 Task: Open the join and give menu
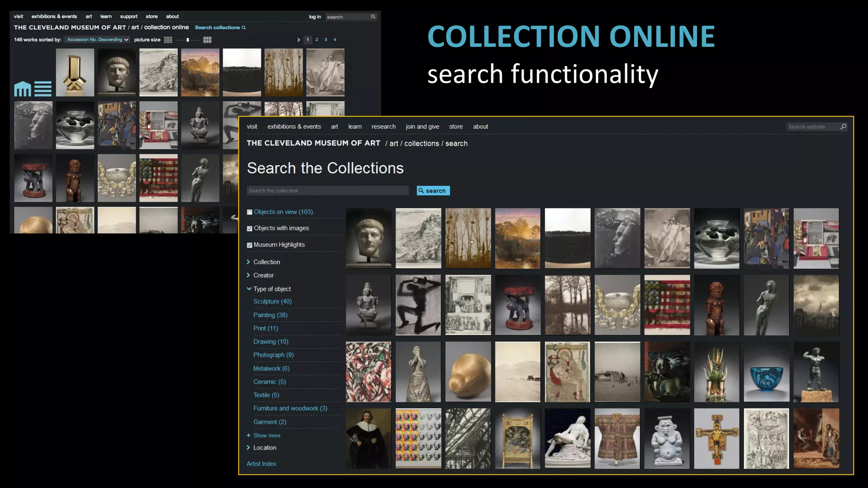(422, 127)
